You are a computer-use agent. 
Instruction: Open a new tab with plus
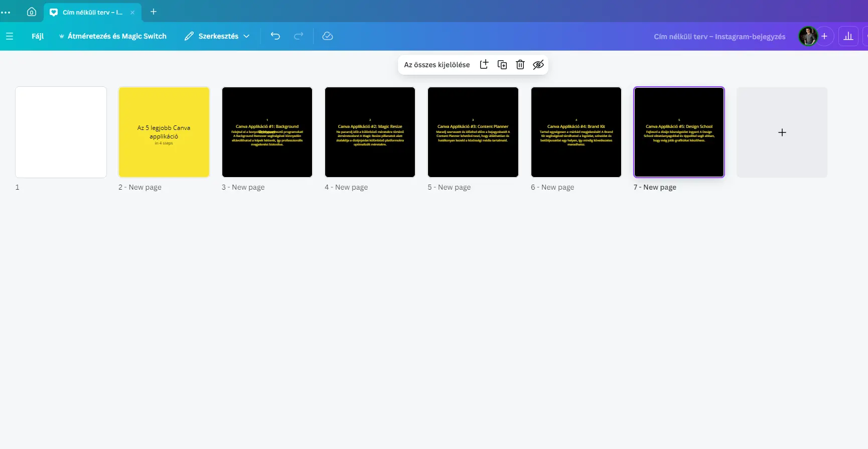point(154,12)
